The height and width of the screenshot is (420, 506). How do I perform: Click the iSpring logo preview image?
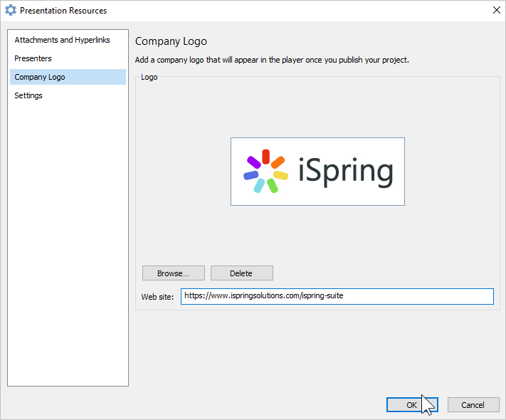point(317,172)
